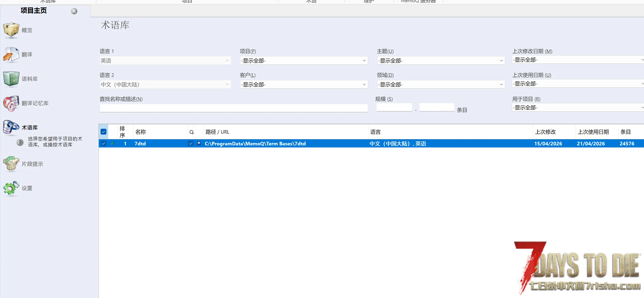The width and height of the screenshot is (644, 298).
Task: Expand the 项目(P) dropdown
Action: click(364, 61)
